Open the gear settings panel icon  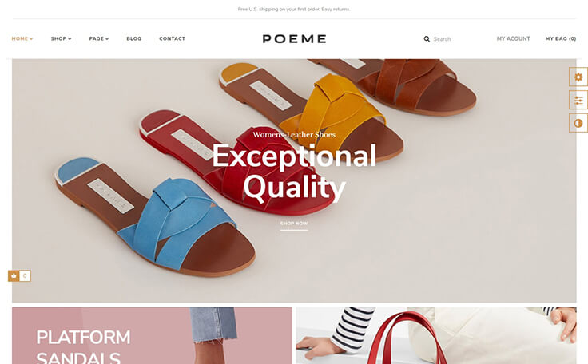point(578,77)
